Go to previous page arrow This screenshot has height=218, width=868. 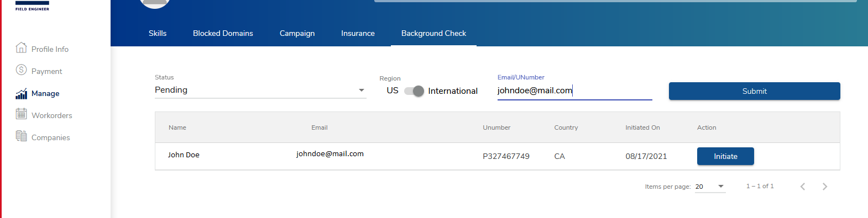803,187
